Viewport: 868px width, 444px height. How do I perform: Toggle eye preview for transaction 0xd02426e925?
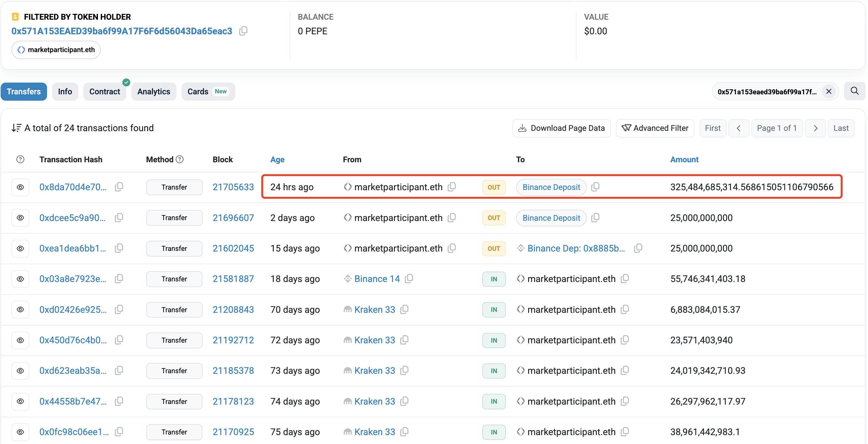tap(20, 310)
